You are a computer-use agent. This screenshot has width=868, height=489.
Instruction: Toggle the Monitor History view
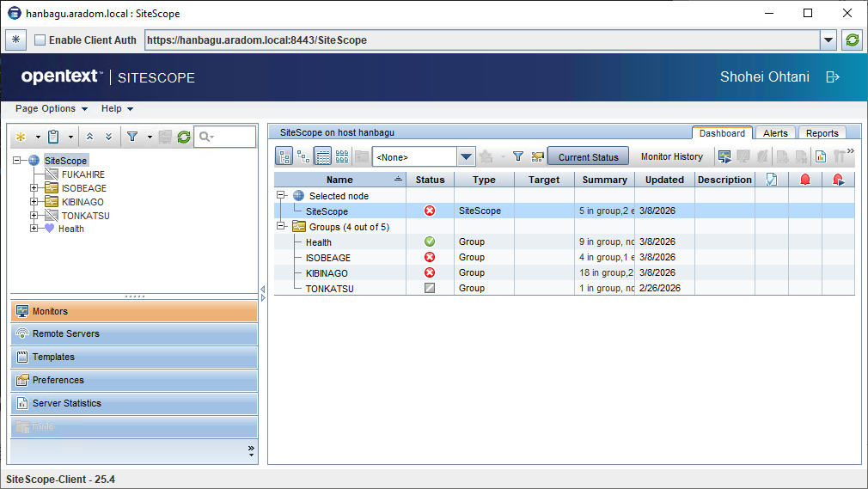671,156
